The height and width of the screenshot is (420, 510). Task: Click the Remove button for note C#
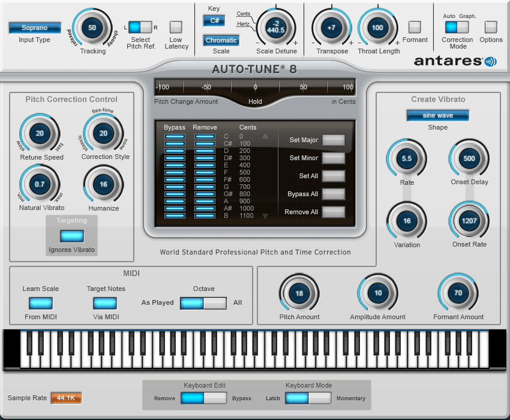[205, 143]
